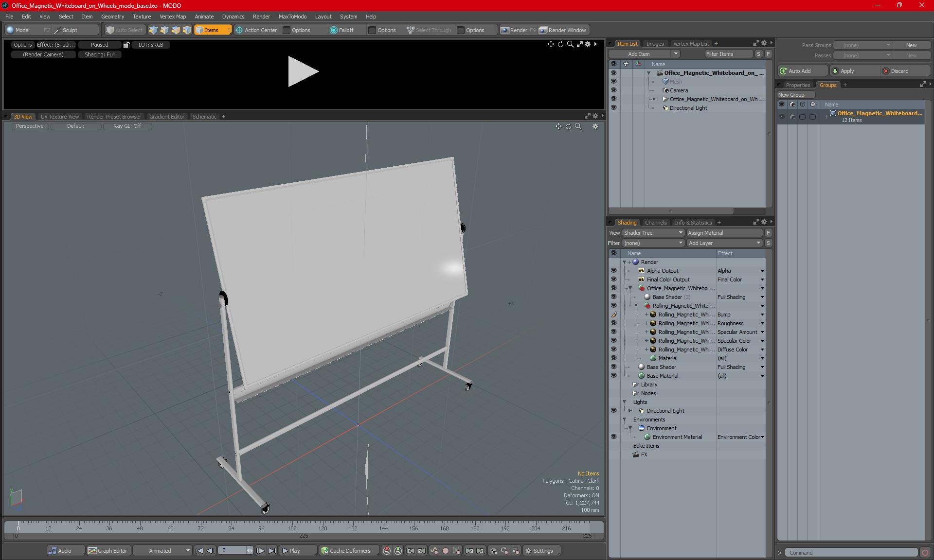
Task: Click the Render F9 button
Action: click(x=518, y=30)
